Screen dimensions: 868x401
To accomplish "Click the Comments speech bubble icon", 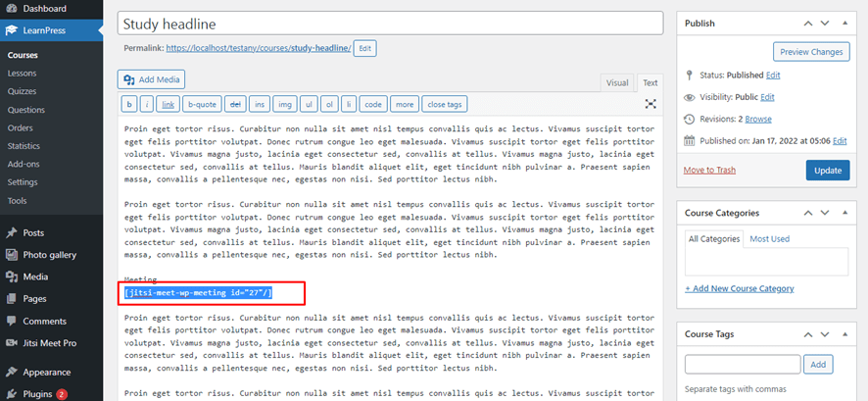I will point(11,322).
